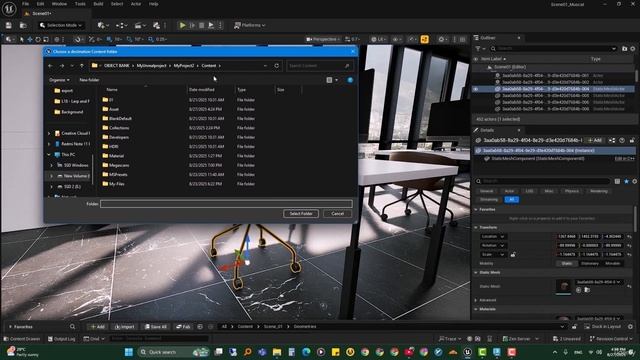This screenshot has height=360, width=640.
Task: Open the Edit menu
Action: [x=40, y=4]
